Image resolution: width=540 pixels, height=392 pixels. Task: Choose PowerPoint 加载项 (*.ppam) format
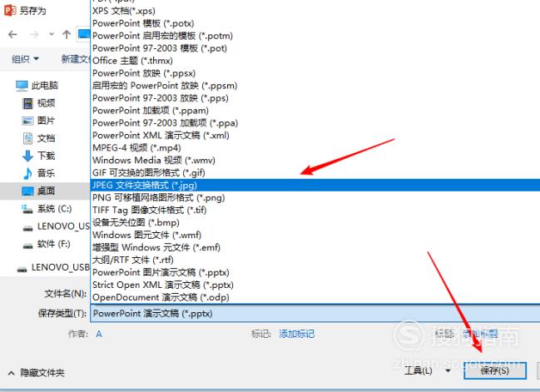pos(315,110)
